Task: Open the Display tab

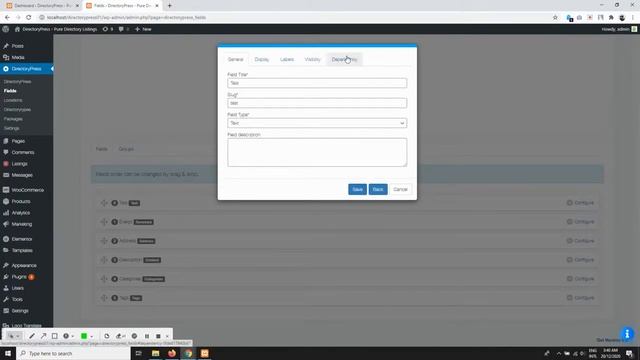Action: [x=262, y=60]
